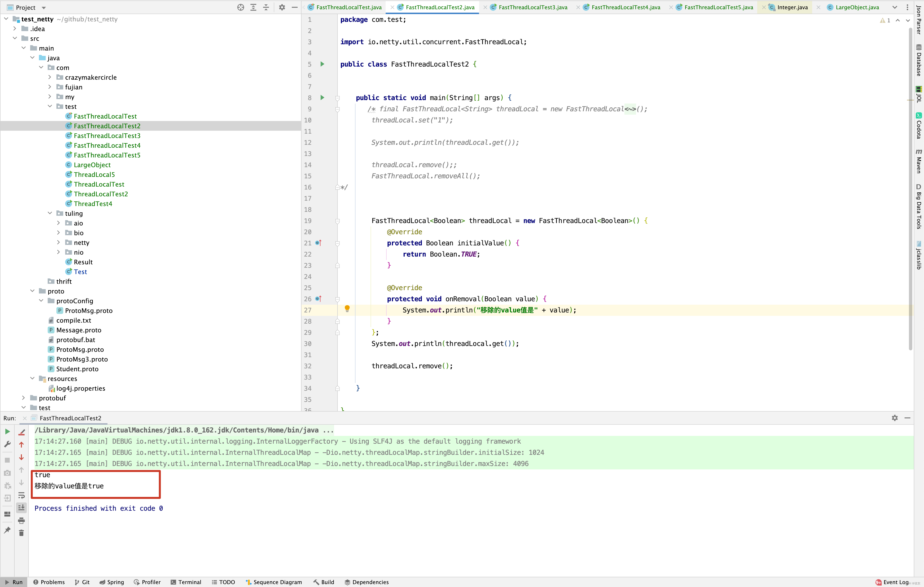The height and width of the screenshot is (587, 924).
Task: Toggle scroll to end in console
Action: [21, 508]
